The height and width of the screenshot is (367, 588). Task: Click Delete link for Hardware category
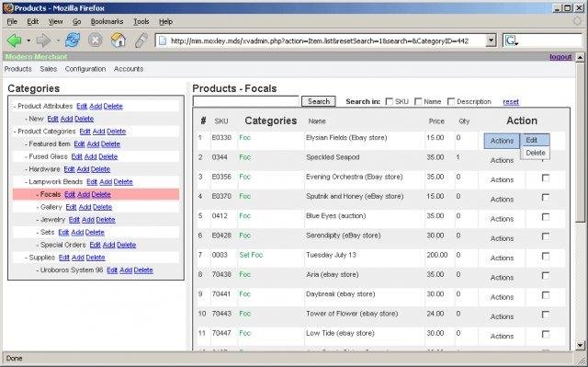pyautogui.click(x=100, y=169)
